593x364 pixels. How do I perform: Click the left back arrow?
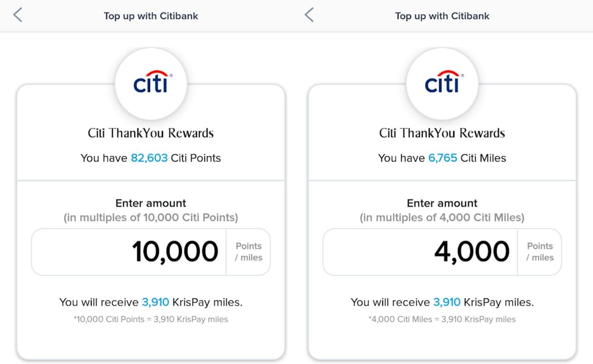16,14
